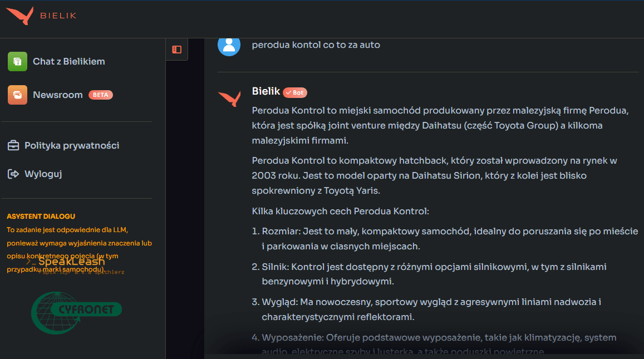The image size is (644, 359).
Task: Toggle the sidebar panel collapse button
Action: point(176,50)
